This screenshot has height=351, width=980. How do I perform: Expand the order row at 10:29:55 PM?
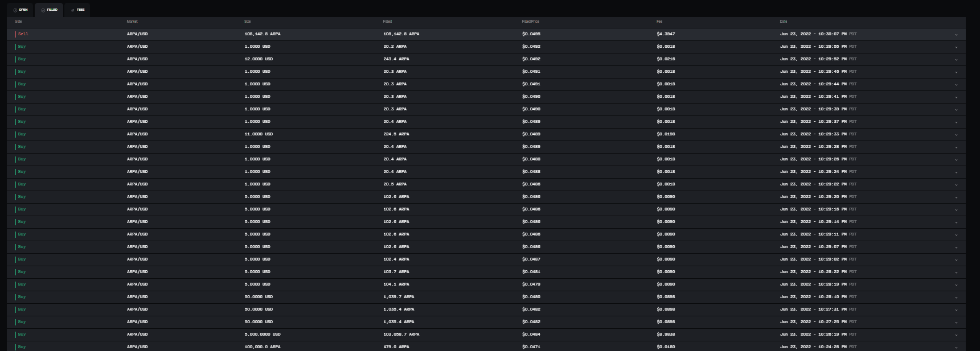pyautogui.click(x=956, y=47)
